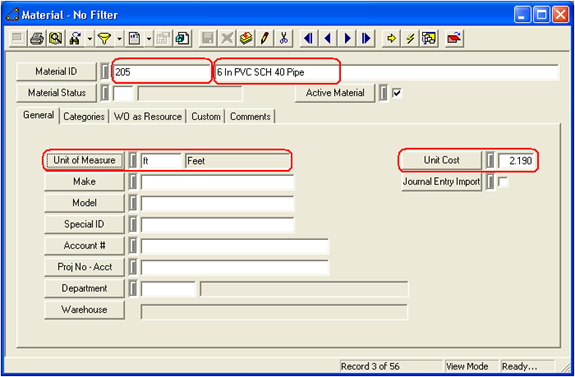Open dropdown arrow beside filter funnel
Screen dimensions: 575x377
pos(119,38)
